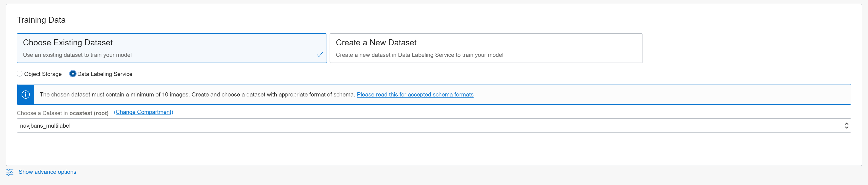This screenshot has width=868, height=185.
Task: Click the 'Object Storage' label text
Action: pos(43,74)
